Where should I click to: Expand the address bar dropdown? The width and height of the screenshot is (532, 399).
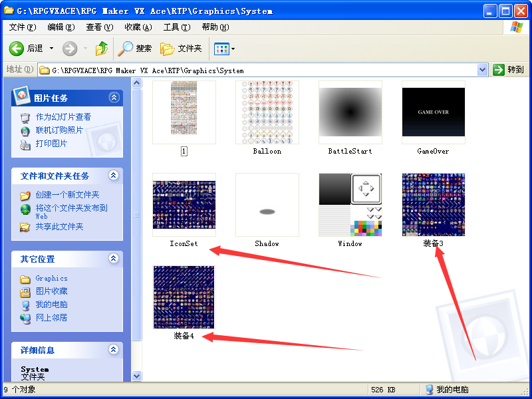pyautogui.click(x=482, y=70)
